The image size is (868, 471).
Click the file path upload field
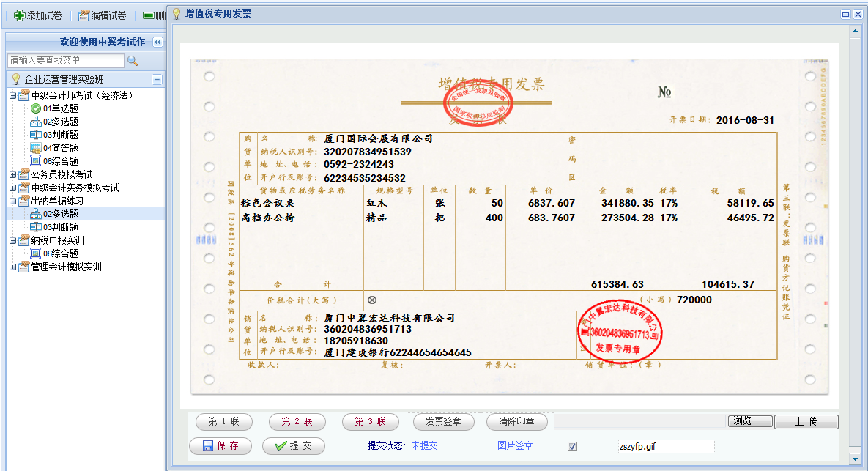(640, 421)
